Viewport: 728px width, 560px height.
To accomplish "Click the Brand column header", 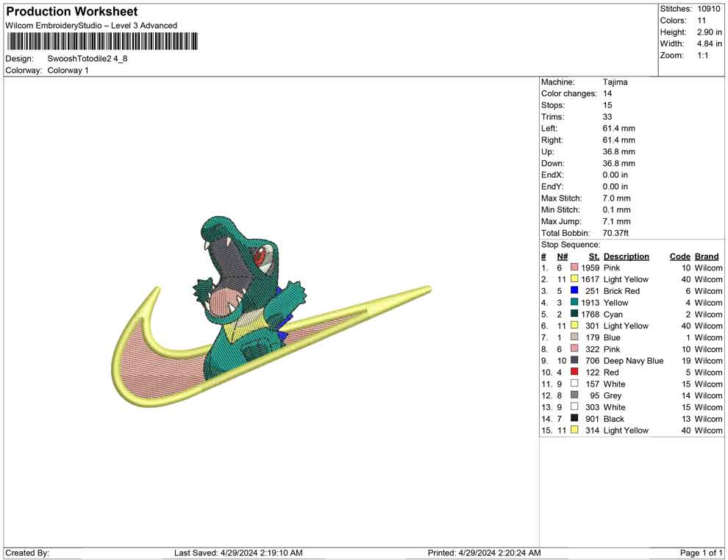I will tap(706, 256).
